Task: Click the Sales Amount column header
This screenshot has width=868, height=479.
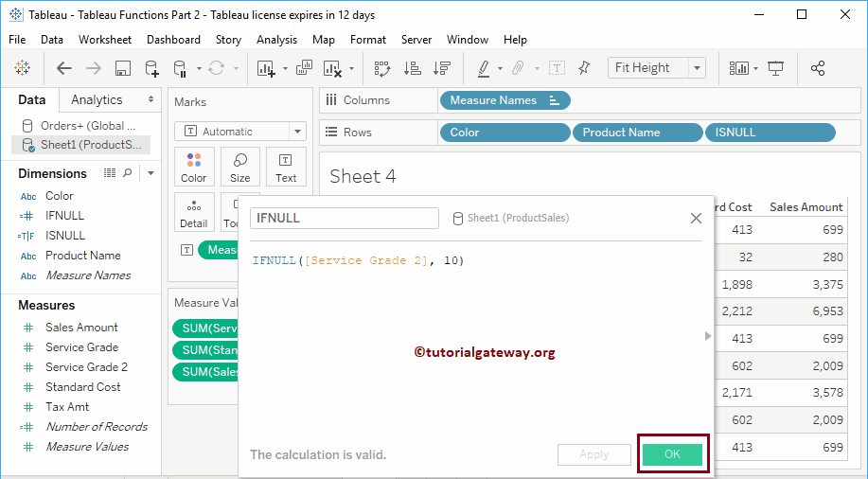Action: (806, 207)
